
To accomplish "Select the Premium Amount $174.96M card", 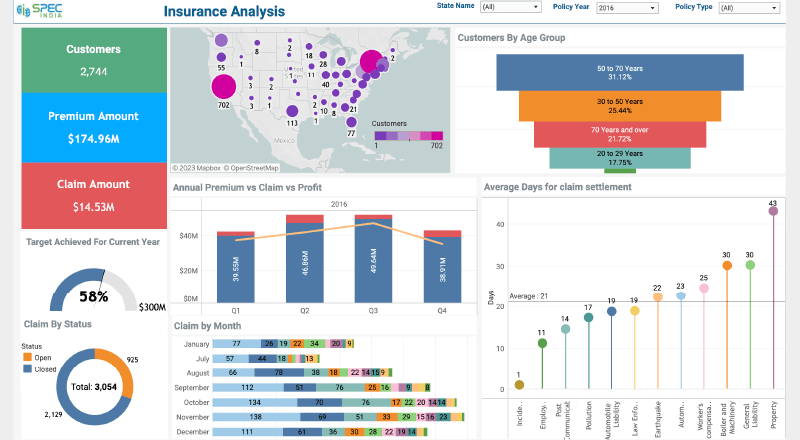I will [94, 128].
